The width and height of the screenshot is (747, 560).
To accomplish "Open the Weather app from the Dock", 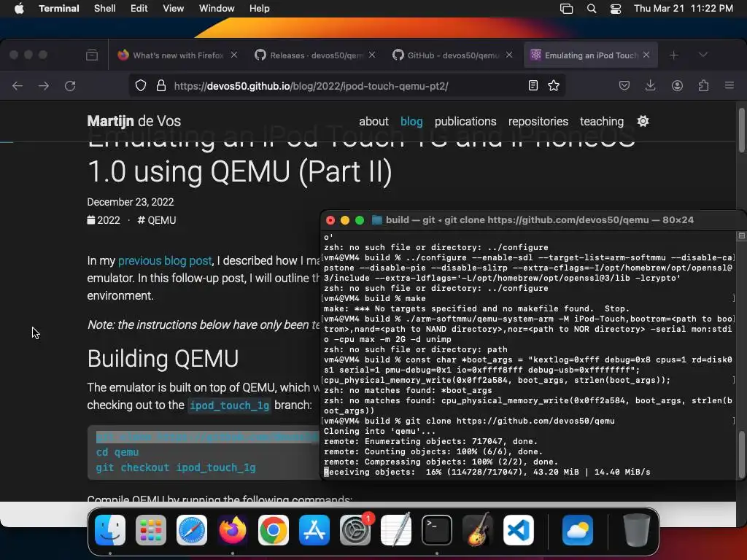I will coord(578,530).
